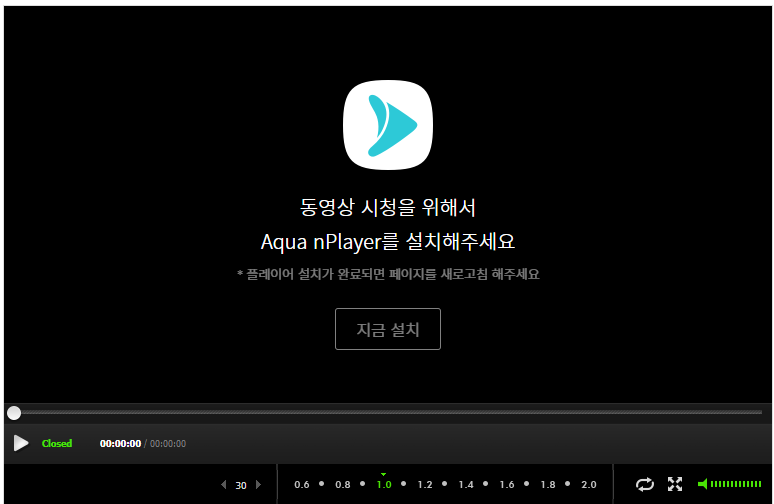Adjust the green volume level bar
774x504 pixels.
[x=736, y=484]
